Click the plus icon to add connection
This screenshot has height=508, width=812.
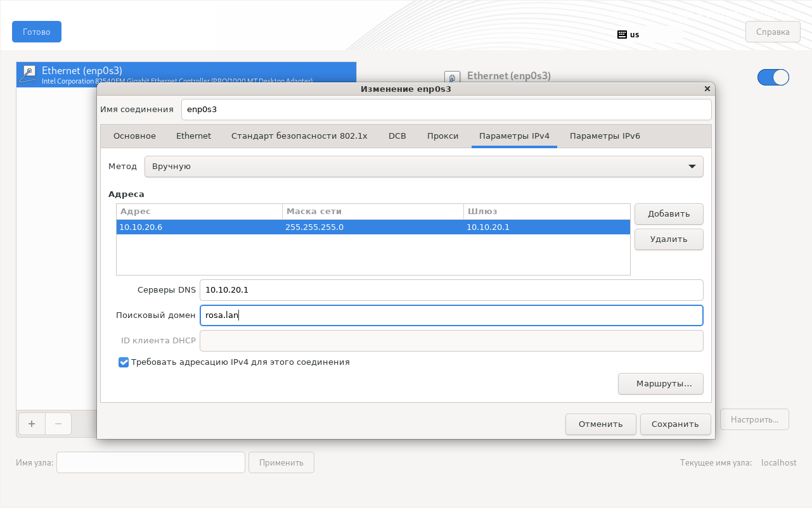point(32,423)
